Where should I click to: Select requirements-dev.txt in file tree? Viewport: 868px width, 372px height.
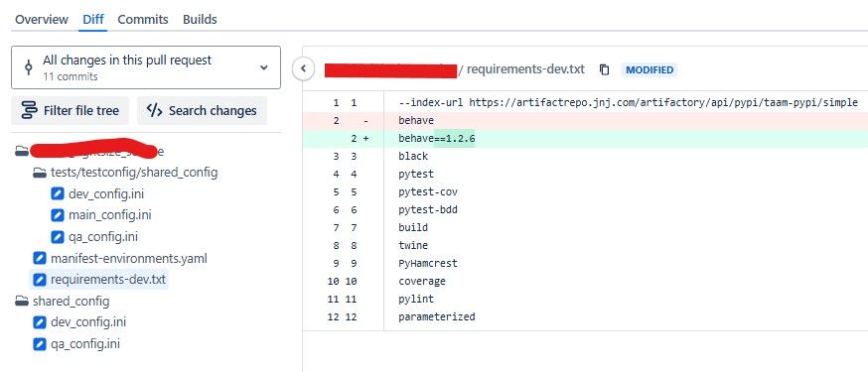tap(99, 280)
